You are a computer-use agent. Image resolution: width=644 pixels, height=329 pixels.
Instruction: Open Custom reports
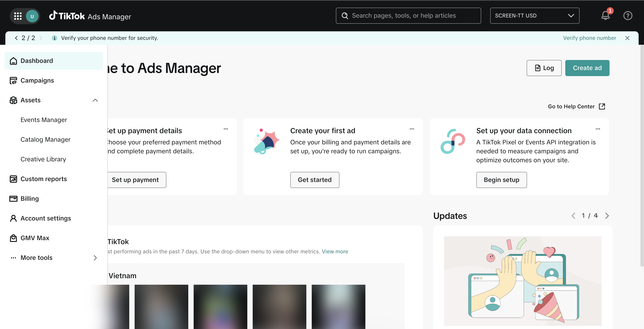coord(53,179)
